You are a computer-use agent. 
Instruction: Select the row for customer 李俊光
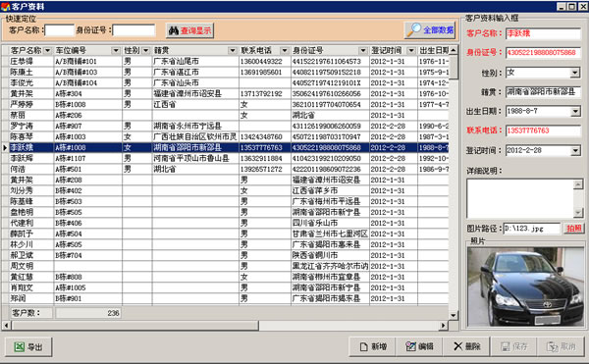click(x=226, y=82)
